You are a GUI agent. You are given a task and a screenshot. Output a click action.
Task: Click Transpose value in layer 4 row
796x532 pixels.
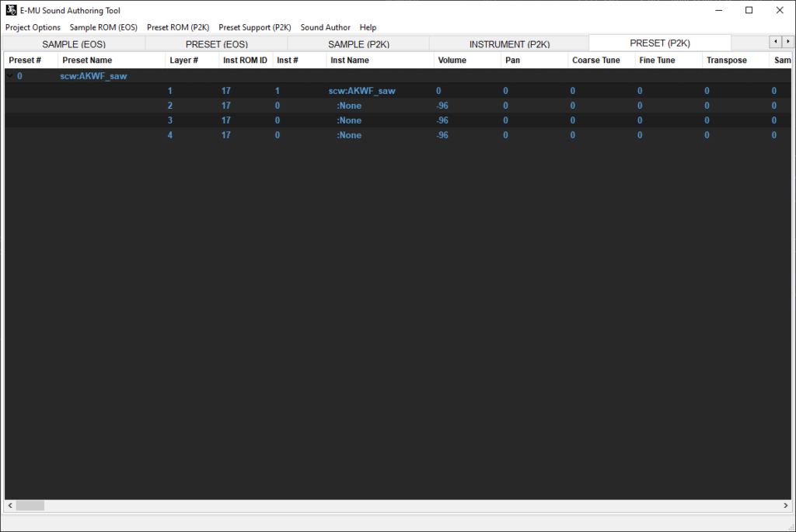[707, 135]
